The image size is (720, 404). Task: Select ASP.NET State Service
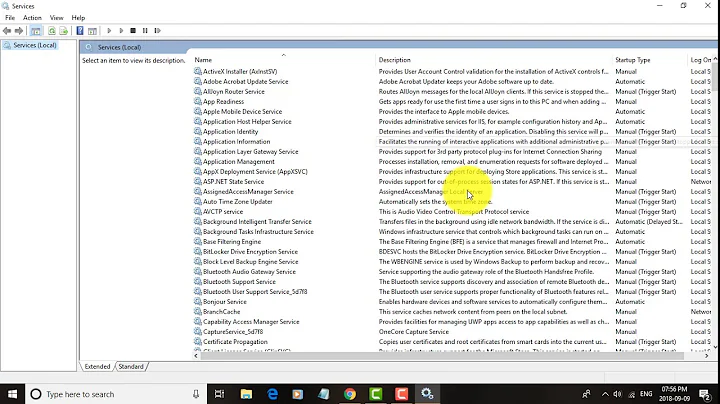(234, 182)
